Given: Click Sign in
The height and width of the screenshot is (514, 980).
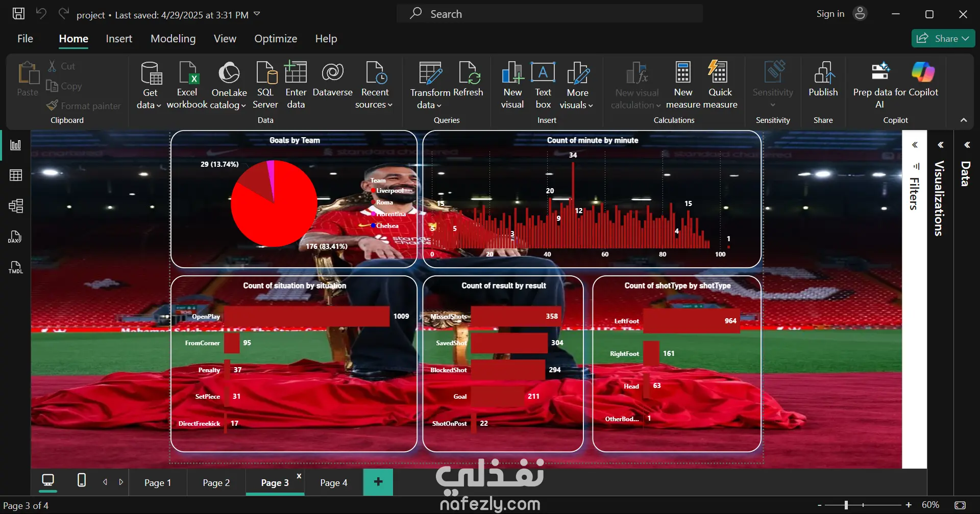Looking at the screenshot, I should pyautogui.click(x=830, y=14).
